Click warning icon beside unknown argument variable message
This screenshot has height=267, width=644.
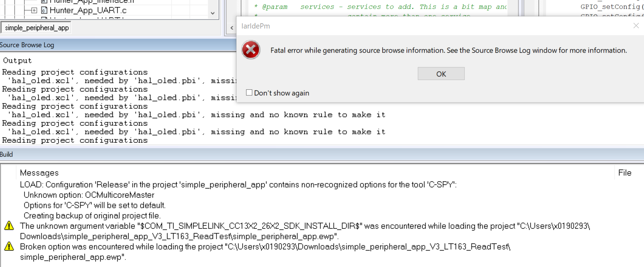(9, 226)
